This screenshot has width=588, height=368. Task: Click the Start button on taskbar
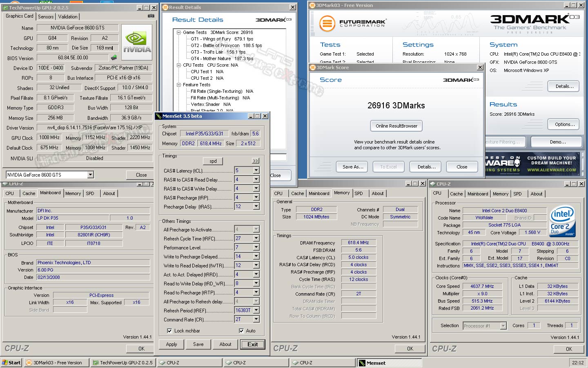coord(11,363)
